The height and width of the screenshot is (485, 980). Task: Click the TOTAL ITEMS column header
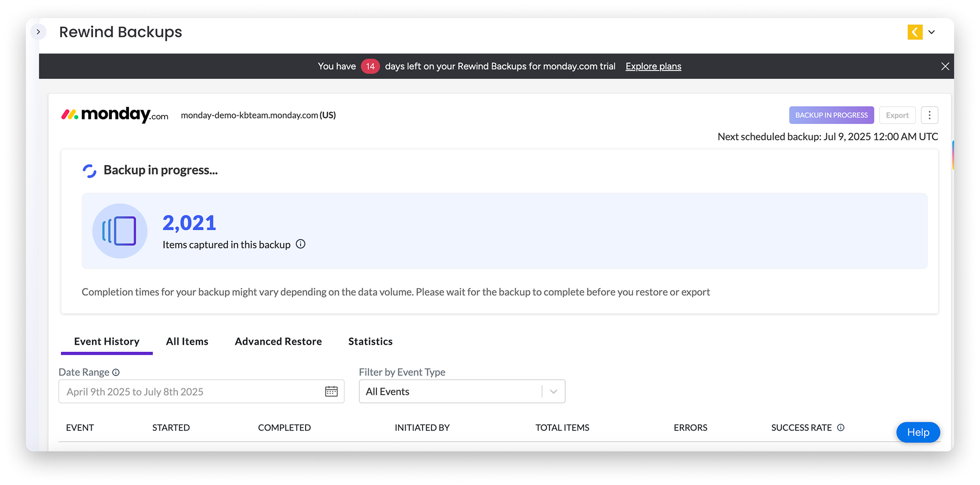[x=563, y=428]
